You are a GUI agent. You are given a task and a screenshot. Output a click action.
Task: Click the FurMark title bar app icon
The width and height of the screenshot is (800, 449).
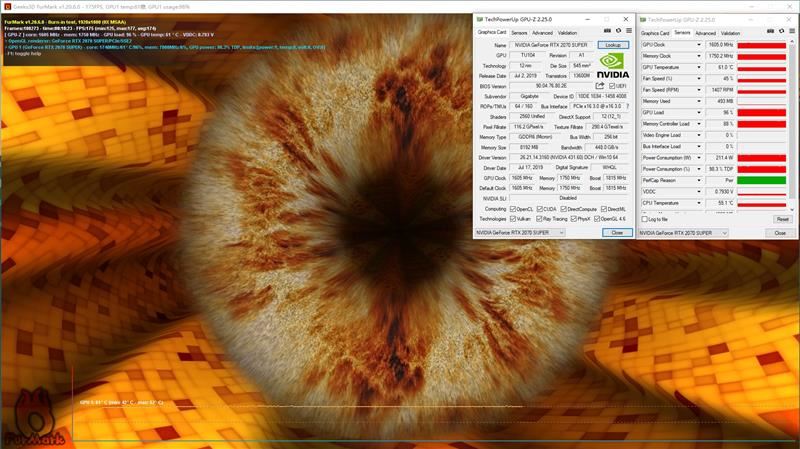click(x=7, y=7)
